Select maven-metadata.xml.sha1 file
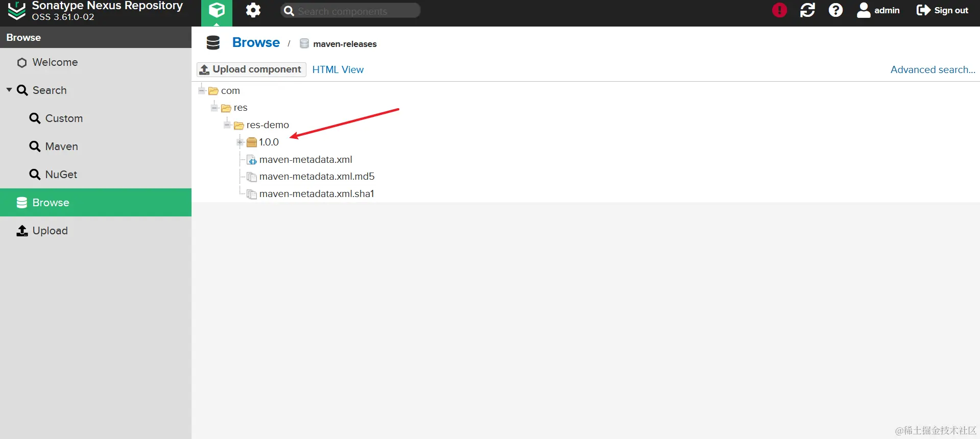 pyautogui.click(x=317, y=194)
